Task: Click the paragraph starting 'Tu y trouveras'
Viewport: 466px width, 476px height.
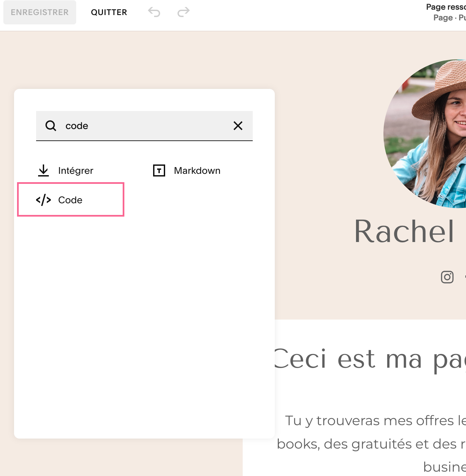Action: coord(374,421)
